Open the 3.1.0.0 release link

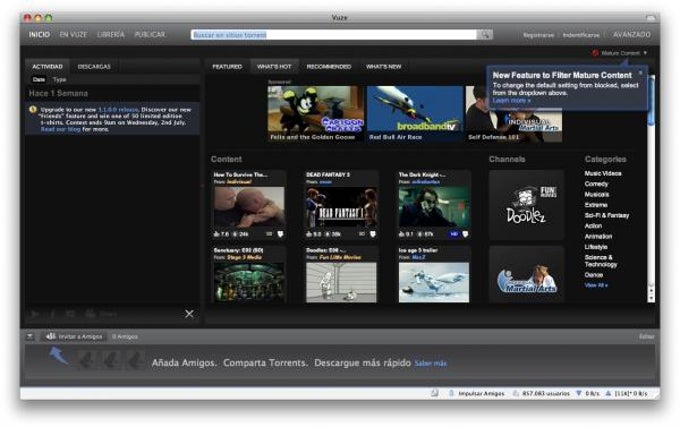(x=118, y=110)
